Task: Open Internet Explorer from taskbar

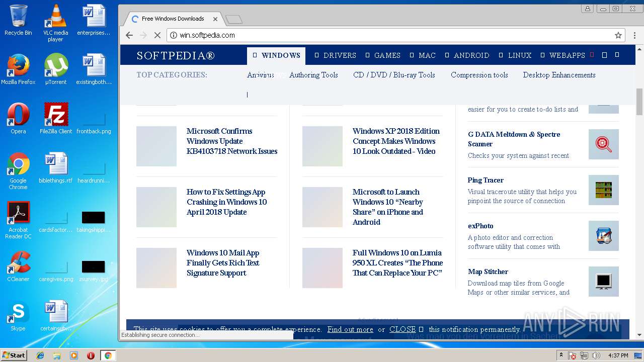Action: pyautogui.click(x=40, y=355)
